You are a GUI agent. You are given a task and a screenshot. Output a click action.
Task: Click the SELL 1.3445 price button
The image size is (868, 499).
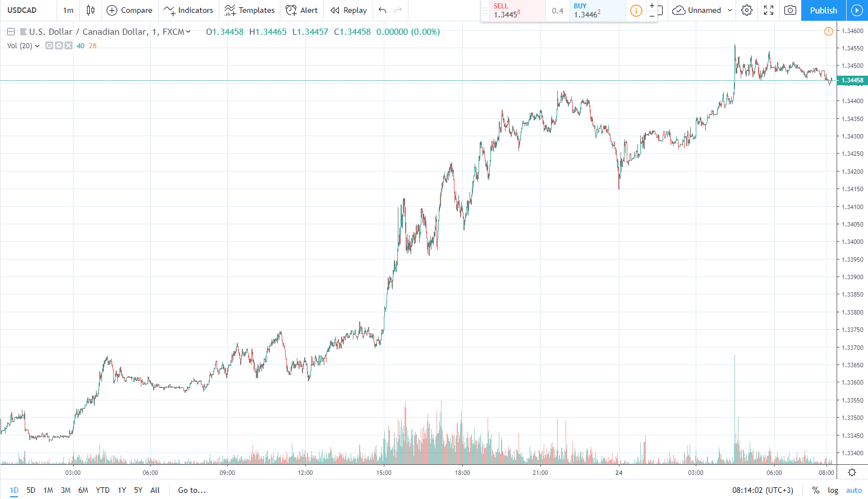pyautogui.click(x=517, y=11)
